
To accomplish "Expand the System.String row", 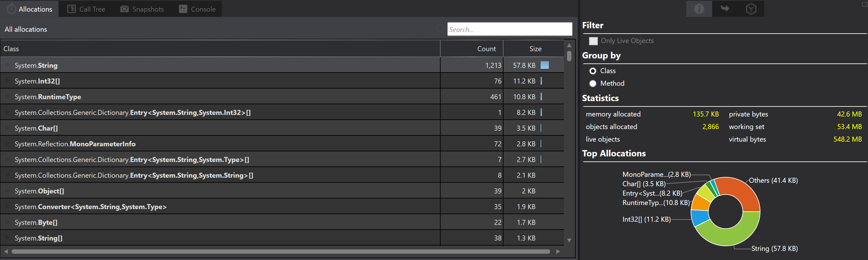I will click(x=7, y=65).
